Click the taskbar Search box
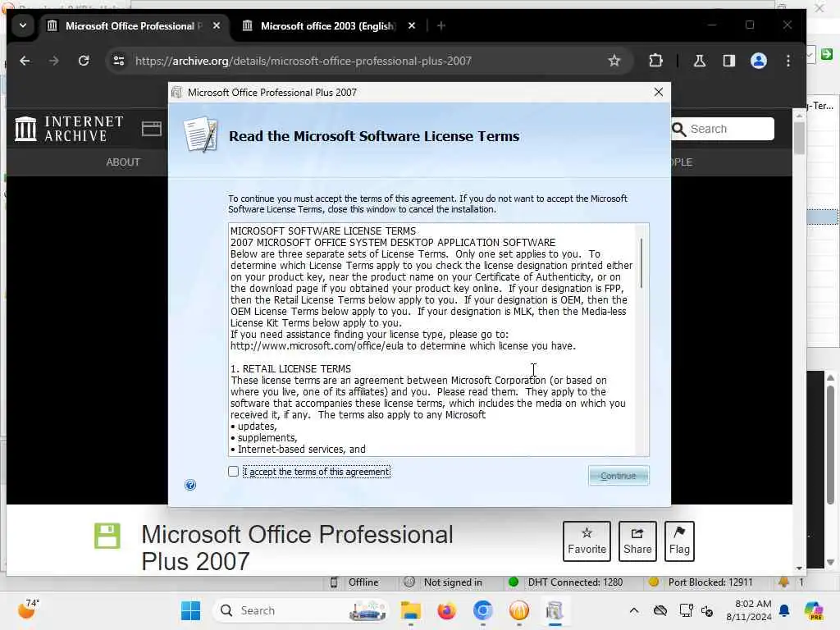This screenshot has width=840, height=630. [301, 610]
